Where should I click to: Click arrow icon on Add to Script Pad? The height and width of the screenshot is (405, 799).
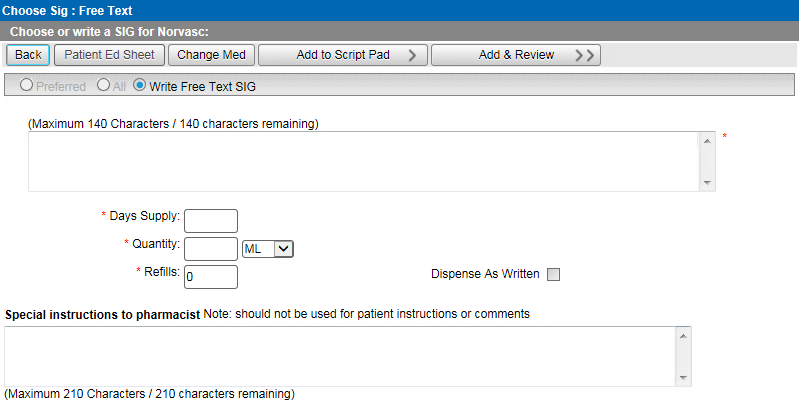click(x=412, y=55)
